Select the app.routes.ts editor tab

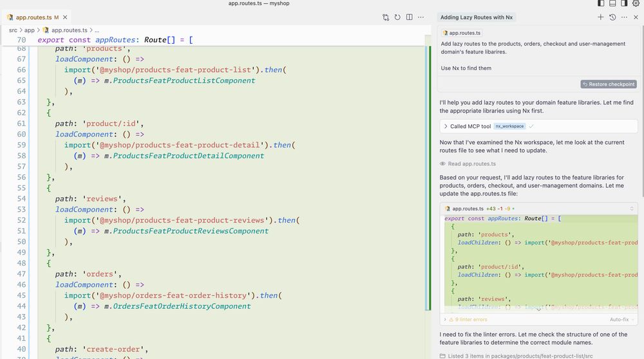point(36,17)
